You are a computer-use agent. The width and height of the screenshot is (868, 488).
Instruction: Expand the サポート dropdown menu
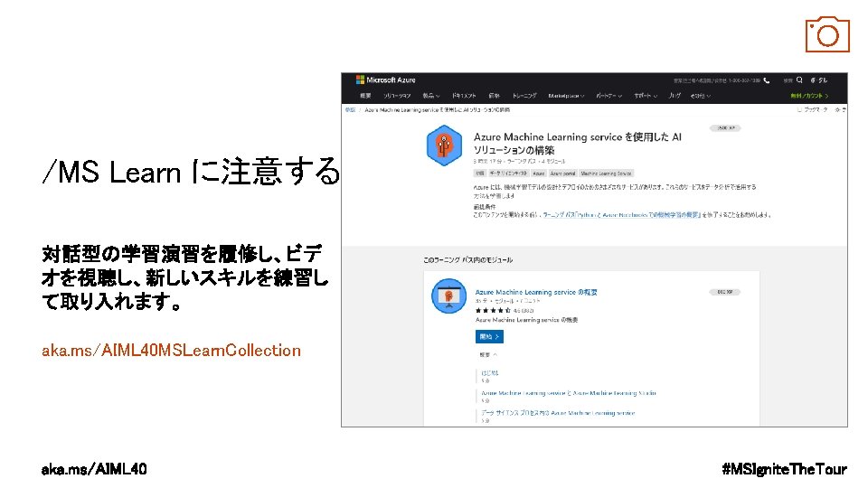coord(646,96)
